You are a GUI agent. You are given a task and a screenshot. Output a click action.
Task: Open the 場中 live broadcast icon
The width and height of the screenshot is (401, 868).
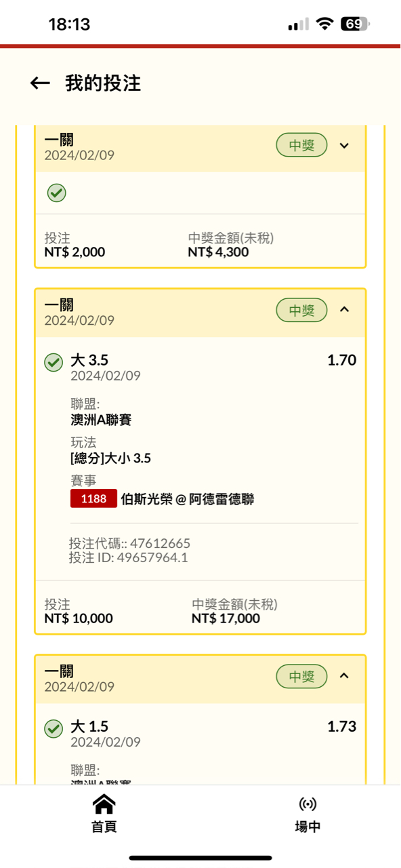pyautogui.click(x=308, y=804)
